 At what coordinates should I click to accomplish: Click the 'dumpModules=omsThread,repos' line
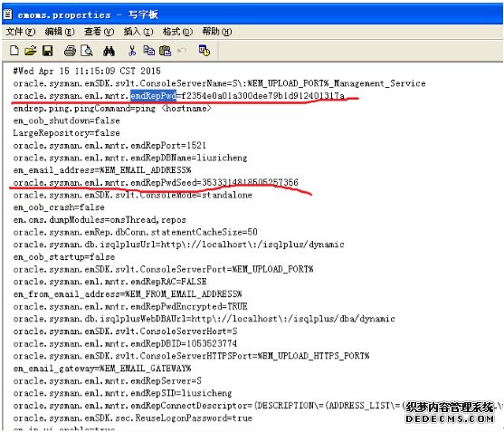(100, 220)
